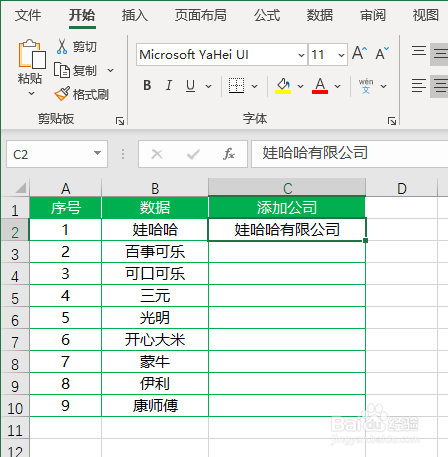Click cell containing 可口可乐
The height and width of the screenshot is (457, 448).
pos(155,274)
